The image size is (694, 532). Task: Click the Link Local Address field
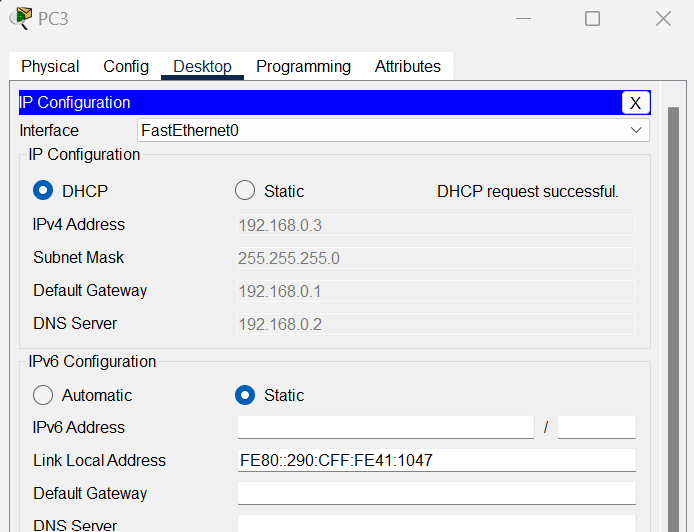tap(436, 460)
